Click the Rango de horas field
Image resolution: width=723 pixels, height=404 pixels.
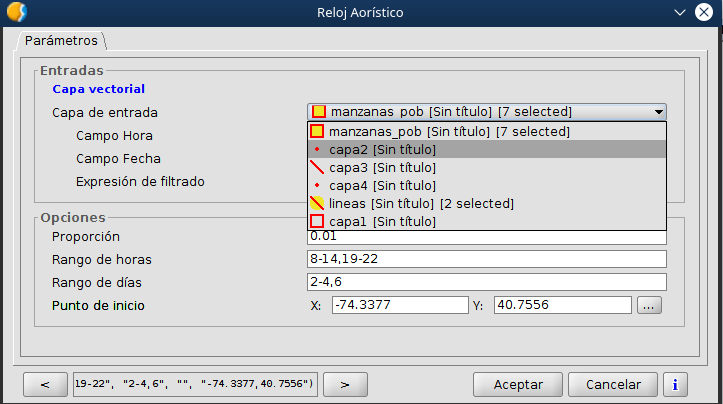pyautogui.click(x=486, y=259)
